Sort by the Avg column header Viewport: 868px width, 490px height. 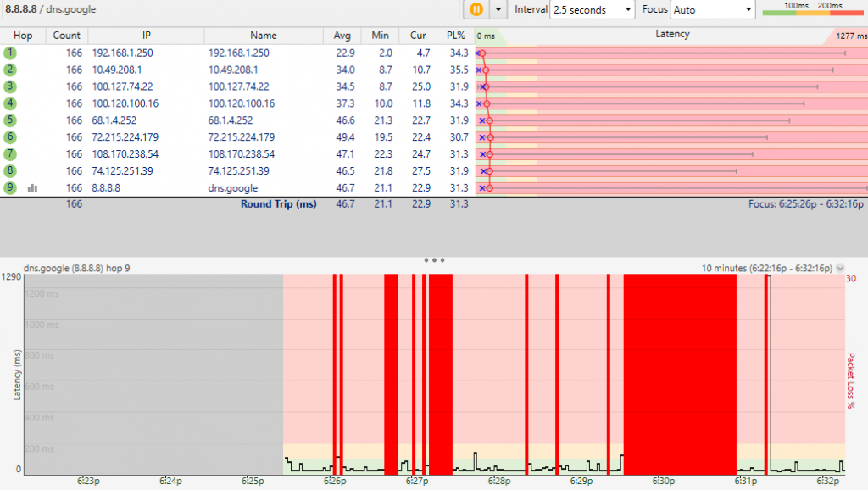[x=342, y=36]
